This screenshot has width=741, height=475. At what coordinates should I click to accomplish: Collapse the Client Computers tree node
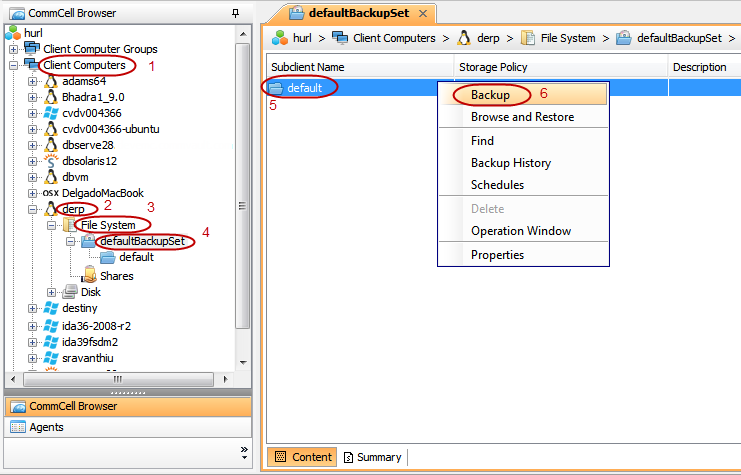click(13, 65)
